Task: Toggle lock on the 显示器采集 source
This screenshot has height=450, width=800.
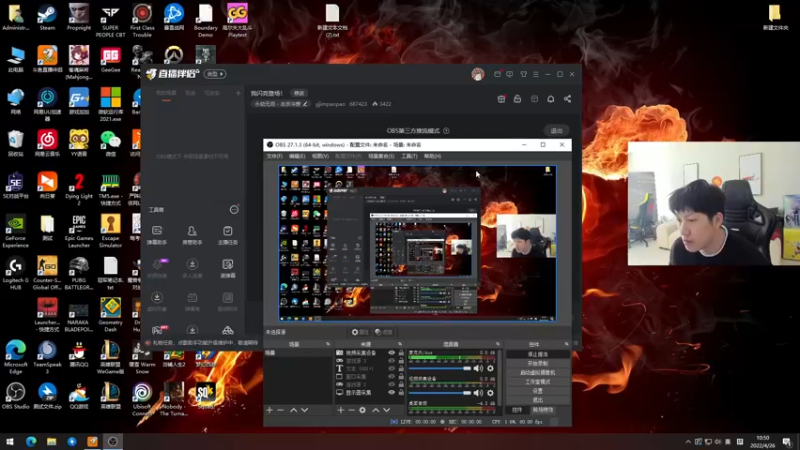Action: tap(402, 392)
